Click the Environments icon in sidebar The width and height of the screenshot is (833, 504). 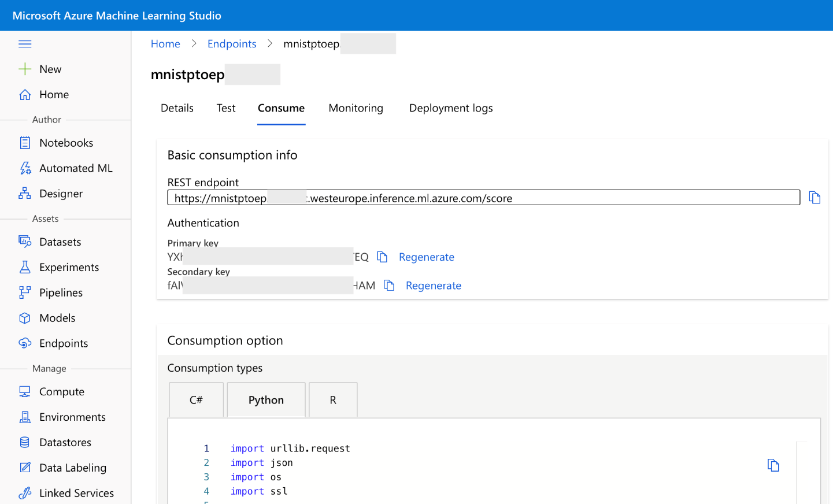[x=25, y=417]
